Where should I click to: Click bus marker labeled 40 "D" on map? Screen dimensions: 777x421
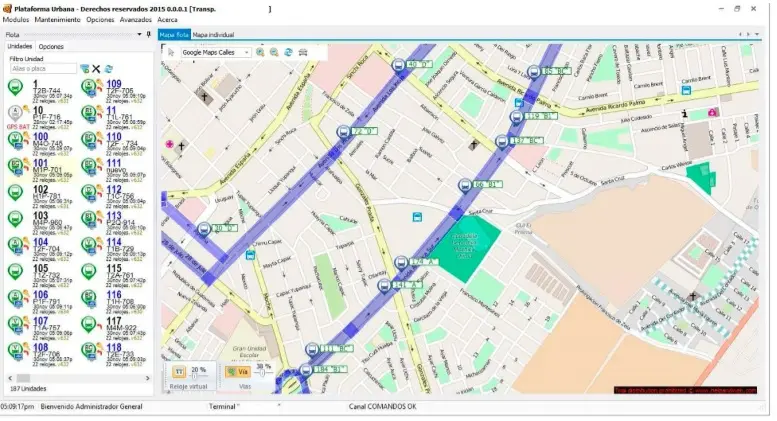(x=398, y=65)
